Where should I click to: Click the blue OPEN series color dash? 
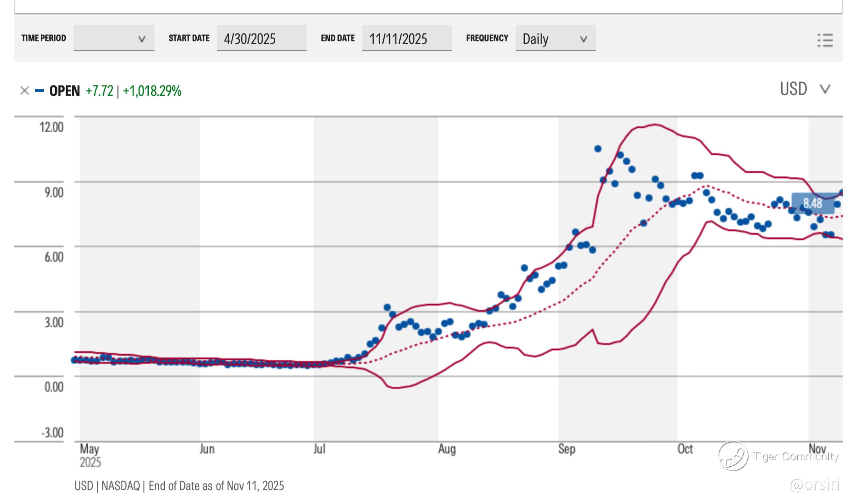39,91
